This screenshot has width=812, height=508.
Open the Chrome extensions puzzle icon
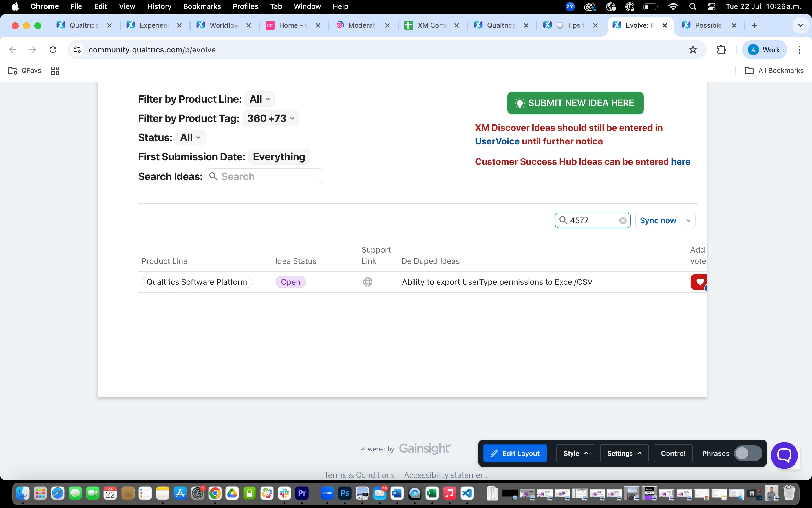[721, 50]
